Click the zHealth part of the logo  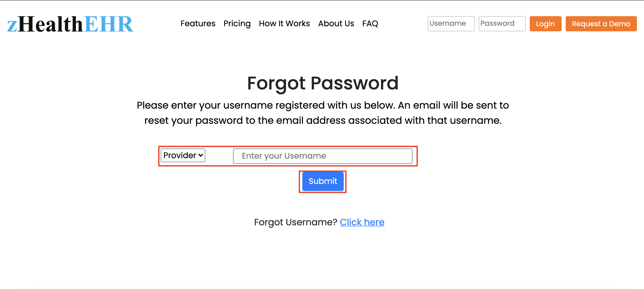point(45,24)
